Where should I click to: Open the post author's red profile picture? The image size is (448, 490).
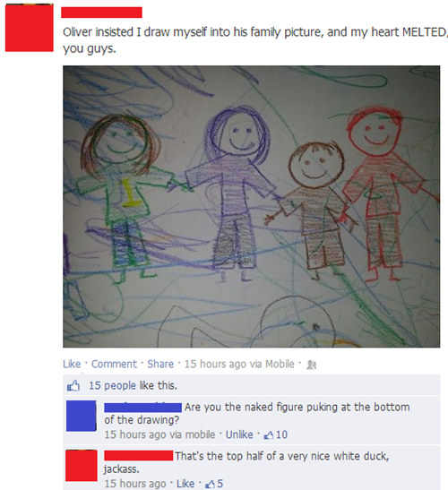pyautogui.click(x=29, y=28)
